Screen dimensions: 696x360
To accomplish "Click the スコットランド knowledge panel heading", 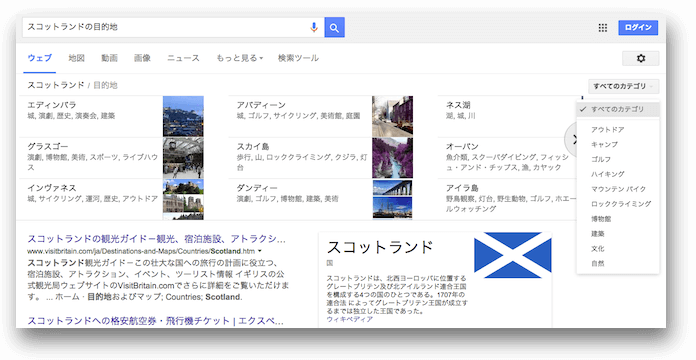I will tap(380, 247).
